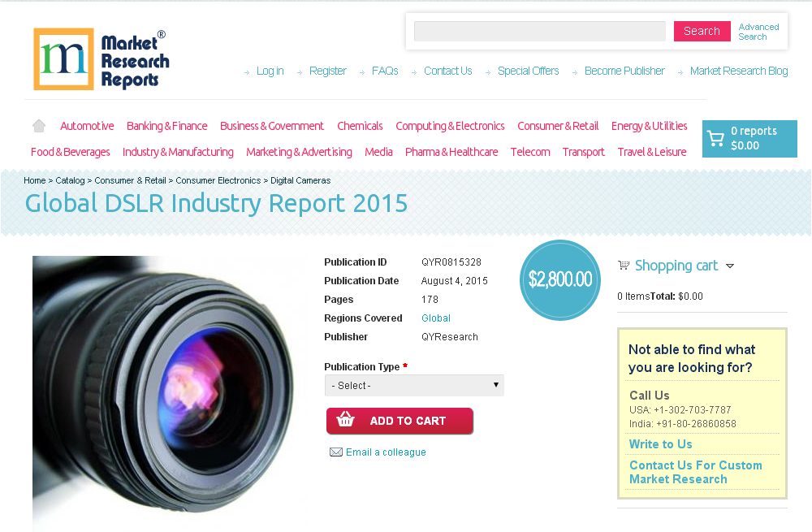This screenshot has width=812, height=532.
Task: Select the Energy & Utilities category
Action: coord(650,126)
